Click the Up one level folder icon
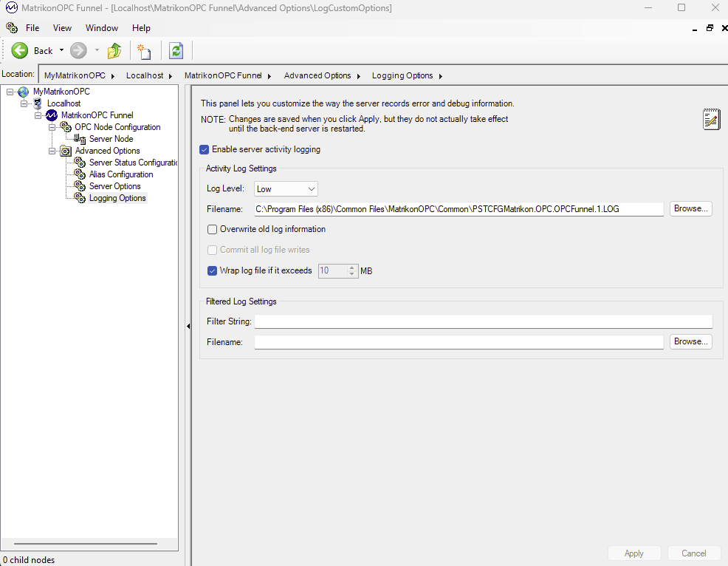This screenshot has height=566, width=728. click(114, 51)
